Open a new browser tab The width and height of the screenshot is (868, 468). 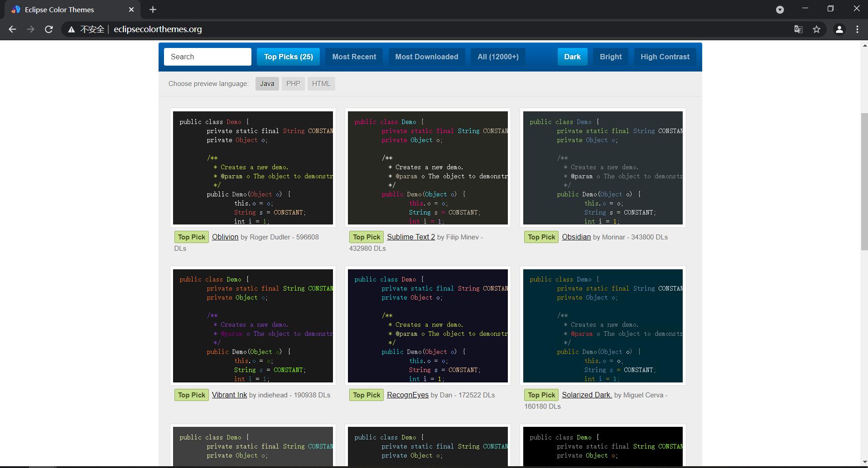click(153, 10)
